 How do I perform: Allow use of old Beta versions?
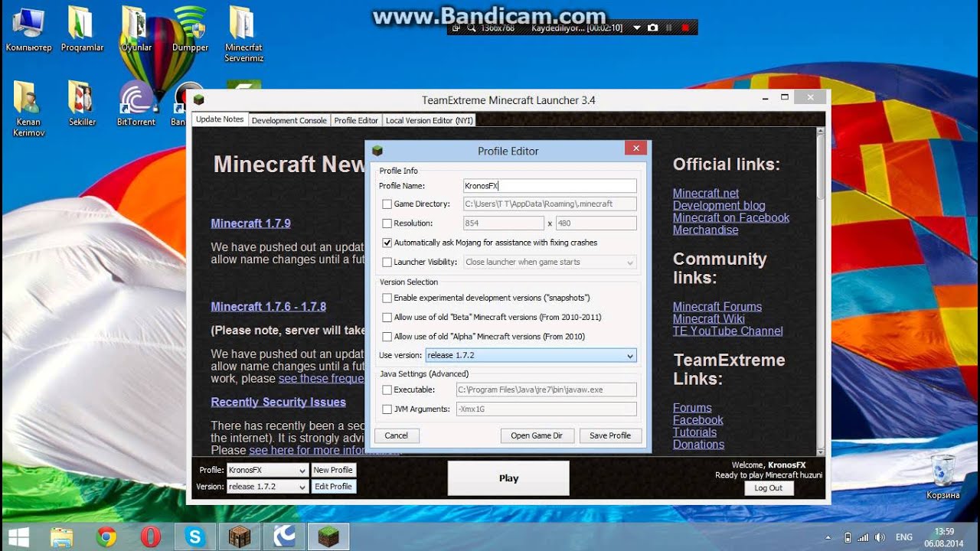pos(387,317)
